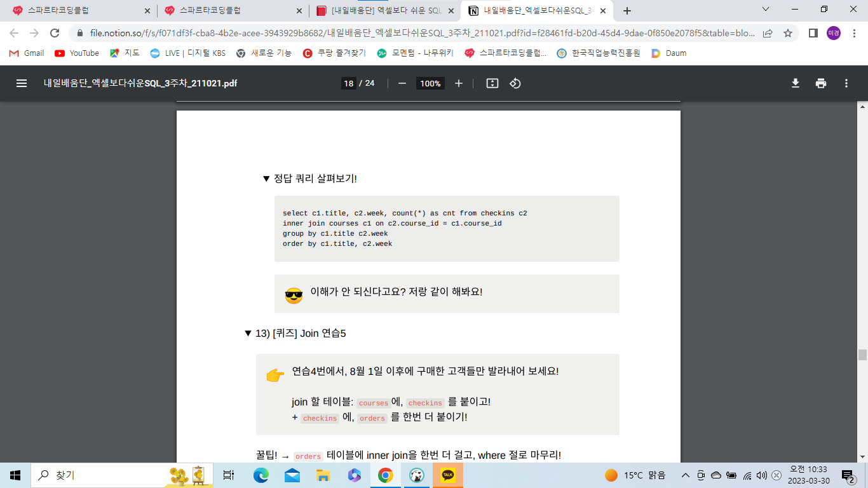Print the PDF document
The width and height of the screenshot is (868, 488).
(x=821, y=83)
